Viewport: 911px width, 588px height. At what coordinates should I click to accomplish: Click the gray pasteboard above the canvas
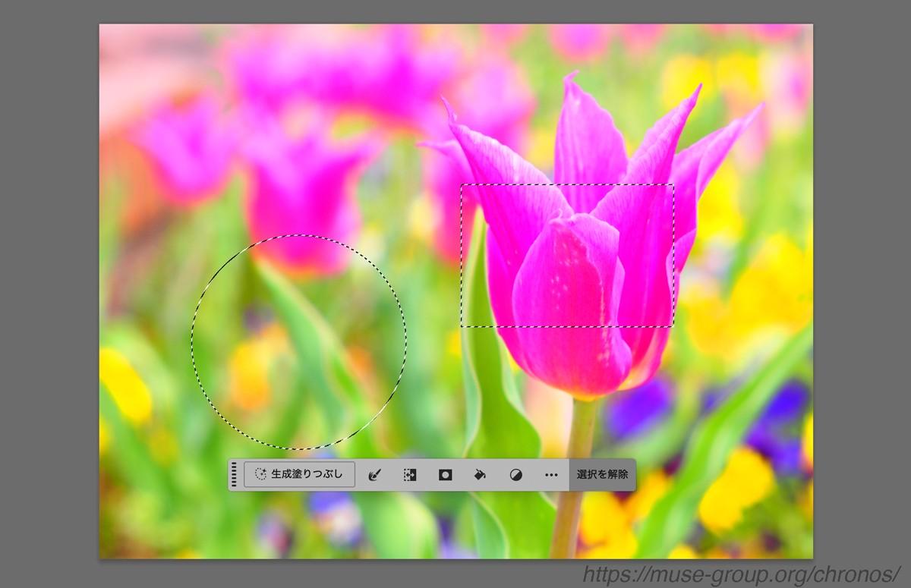click(455, 11)
